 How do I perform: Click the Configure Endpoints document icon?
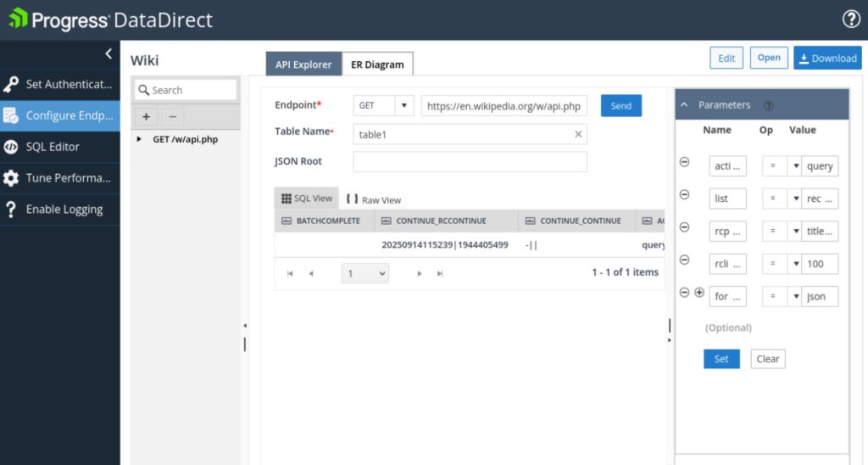(10, 115)
